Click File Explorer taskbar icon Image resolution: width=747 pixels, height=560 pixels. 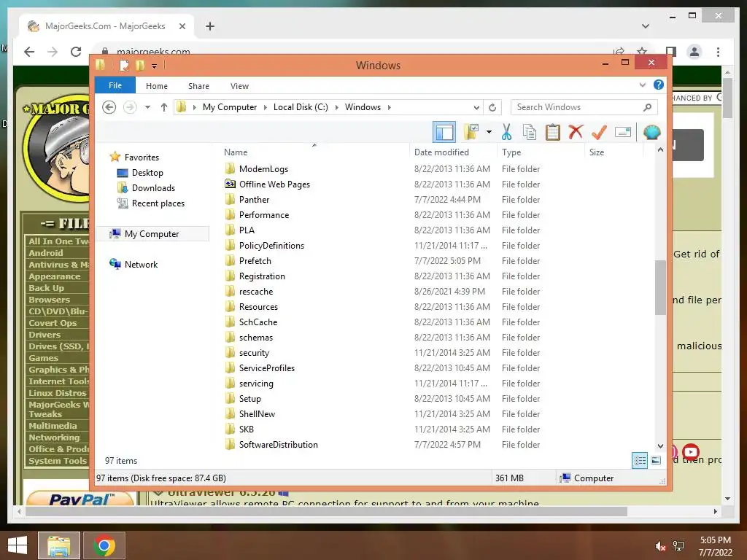(x=58, y=545)
